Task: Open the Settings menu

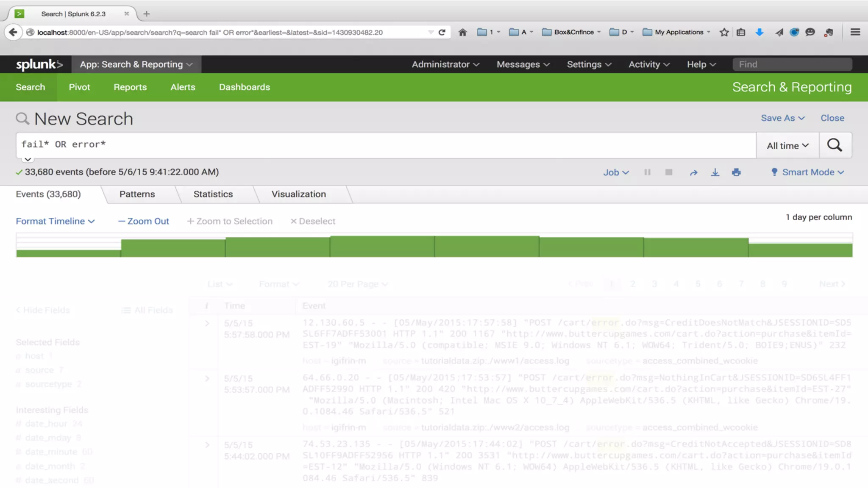Action: click(589, 64)
